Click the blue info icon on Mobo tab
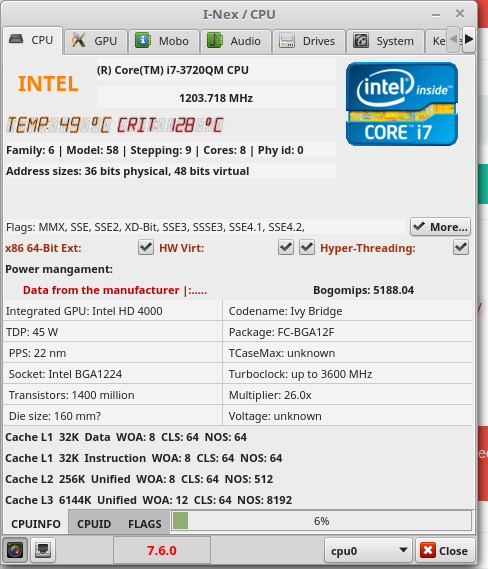Viewport: 488px width, 569px height. [143, 40]
